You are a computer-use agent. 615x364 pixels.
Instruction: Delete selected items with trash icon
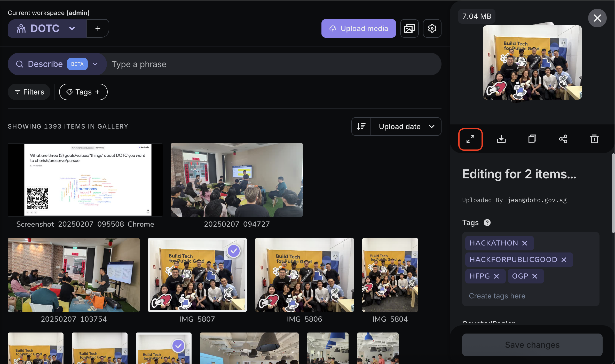coord(594,139)
